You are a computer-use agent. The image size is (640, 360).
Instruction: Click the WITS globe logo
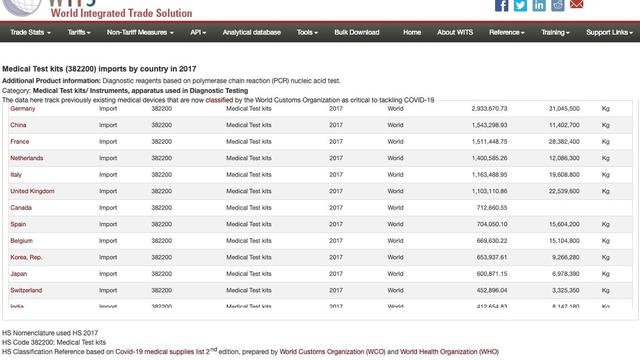pyautogui.click(x=22, y=7)
